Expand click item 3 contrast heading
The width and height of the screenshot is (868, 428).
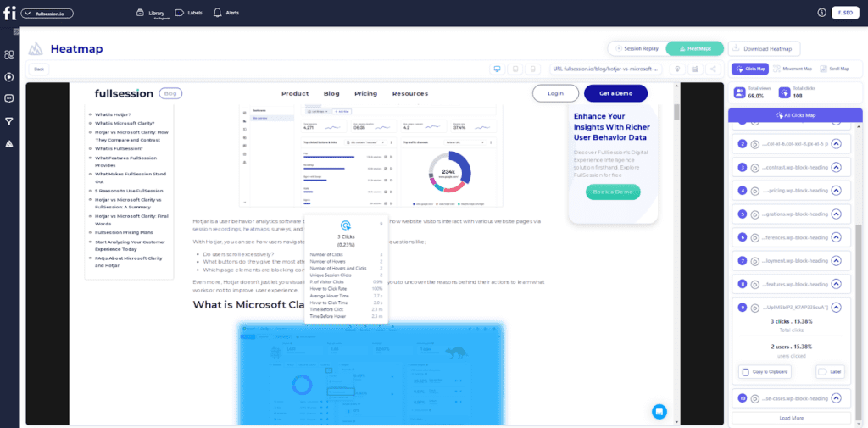(836, 167)
